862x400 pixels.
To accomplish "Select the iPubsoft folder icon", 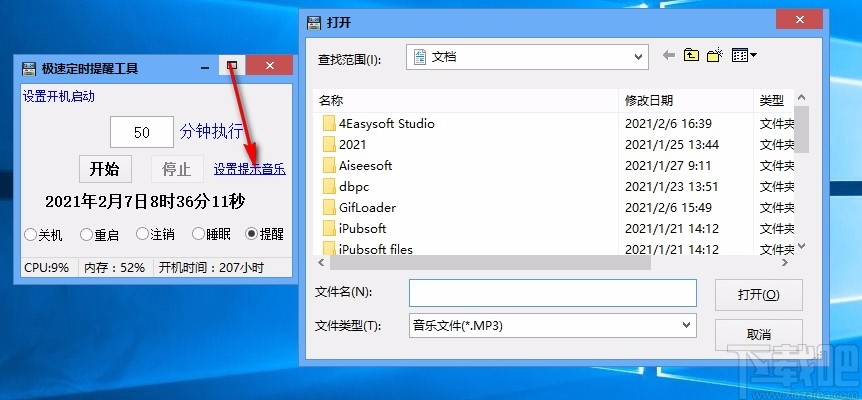I will [x=329, y=228].
